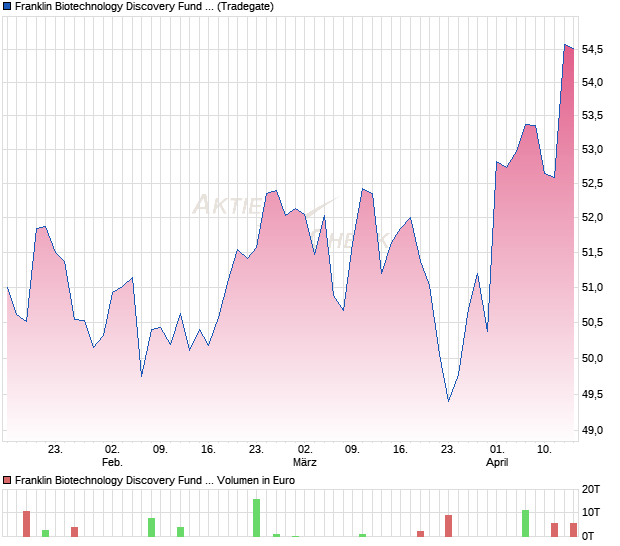620x546 pixels.
Task: Click the price line low point near 23. March
Action: tap(448, 401)
